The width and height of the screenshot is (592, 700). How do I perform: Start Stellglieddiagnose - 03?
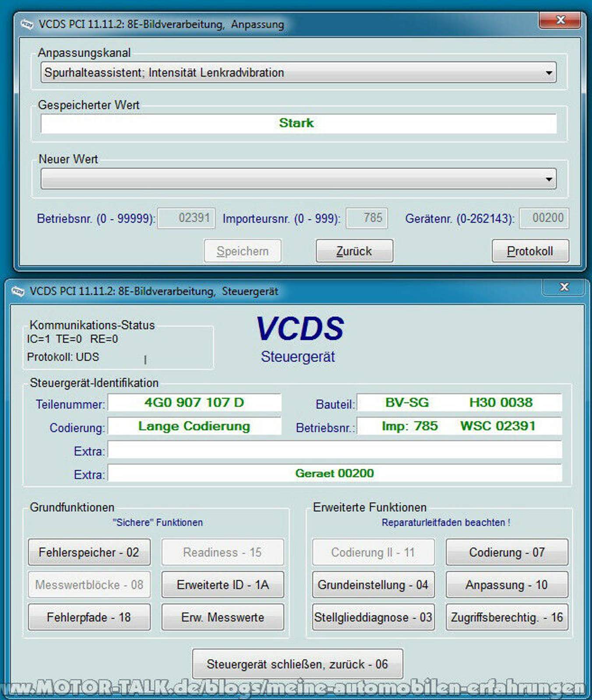[373, 617]
